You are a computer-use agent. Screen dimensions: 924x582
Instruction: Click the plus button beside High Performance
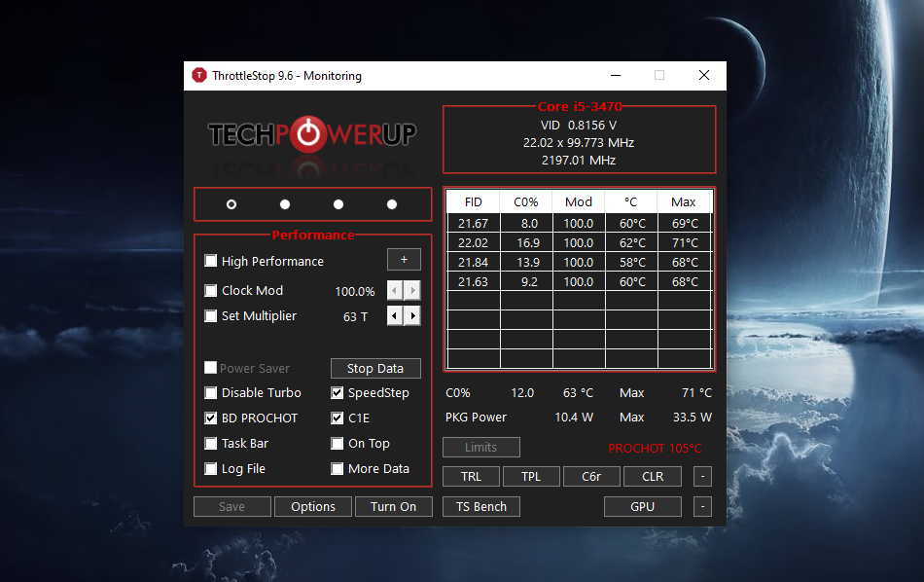coord(404,260)
